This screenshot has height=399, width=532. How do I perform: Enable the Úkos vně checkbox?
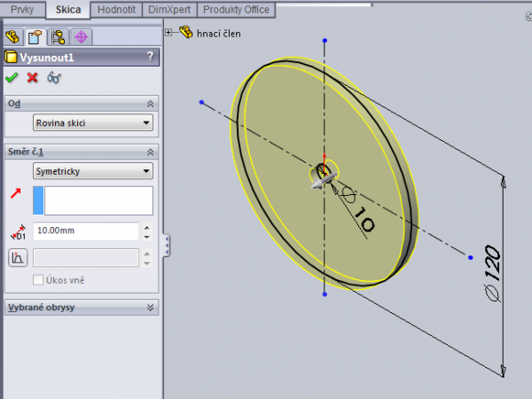click(38, 280)
